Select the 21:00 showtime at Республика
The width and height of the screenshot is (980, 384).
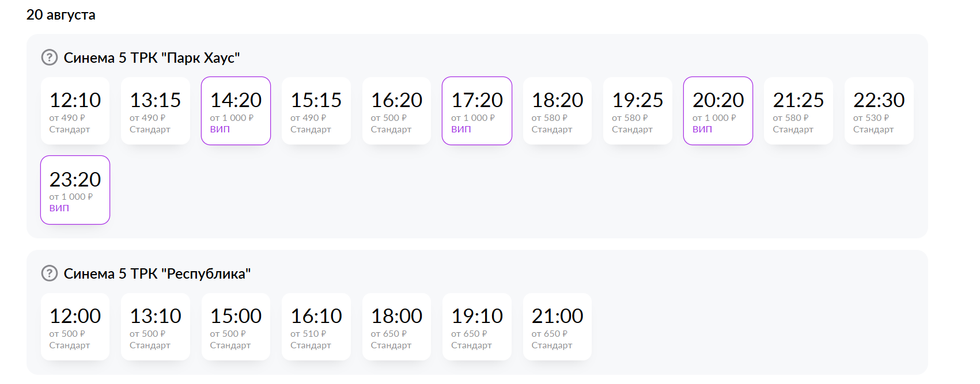557,327
